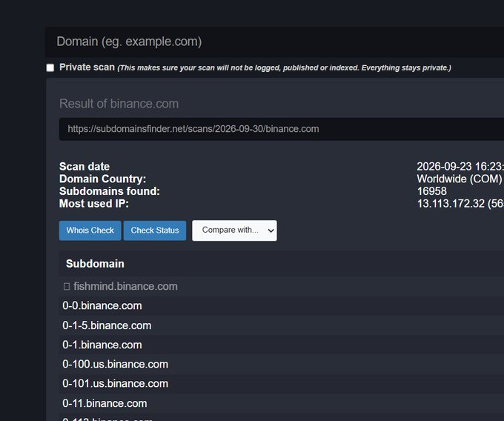
Task: Click the Most used IP label
Action: click(x=94, y=204)
